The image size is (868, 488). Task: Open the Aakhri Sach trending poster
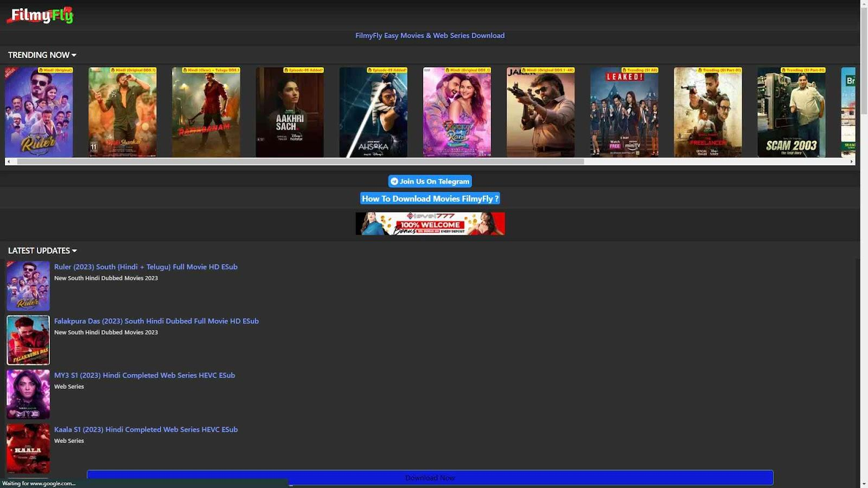click(x=290, y=112)
